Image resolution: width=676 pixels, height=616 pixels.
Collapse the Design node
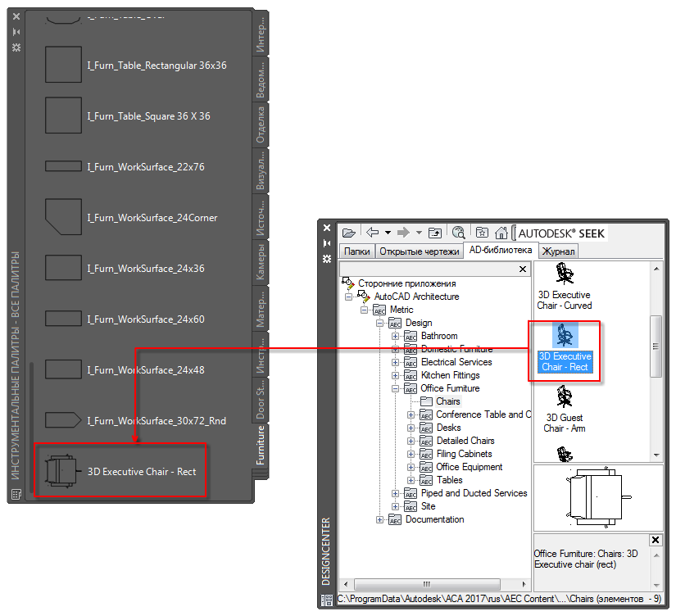tap(379, 323)
